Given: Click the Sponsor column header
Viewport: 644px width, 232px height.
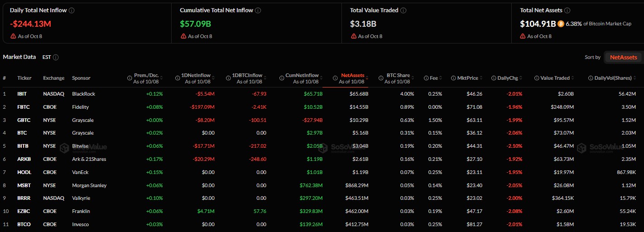Looking at the screenshot, I should 81,78.
